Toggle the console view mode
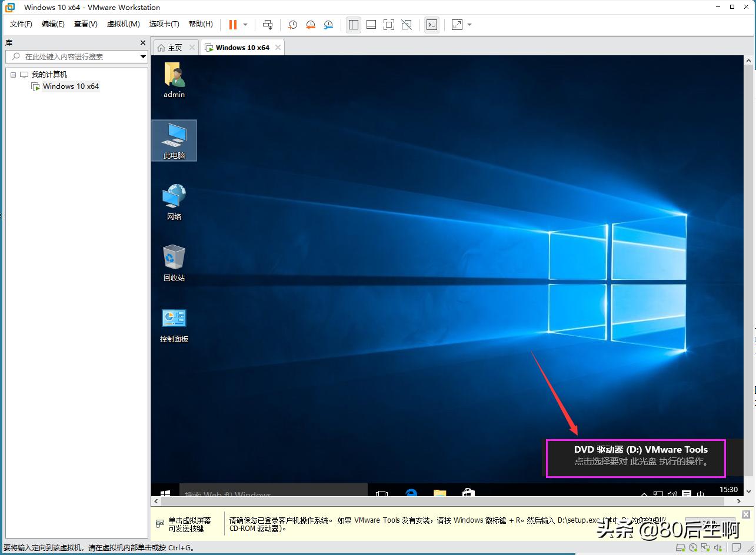The width and height of the screenshot is (756, 555). (x=431, y=25)
